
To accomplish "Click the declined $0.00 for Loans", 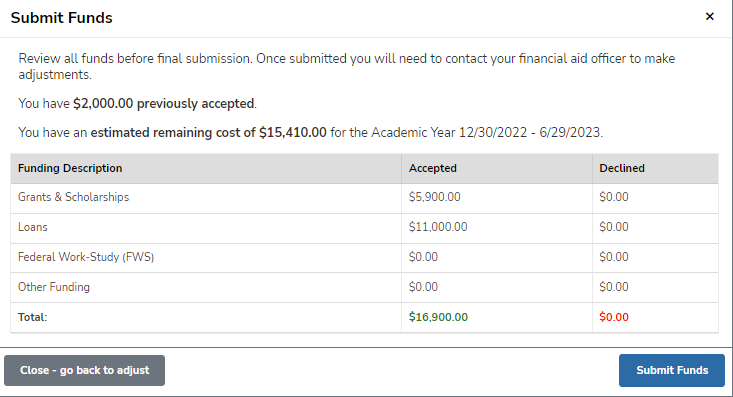I will [614, 227].
